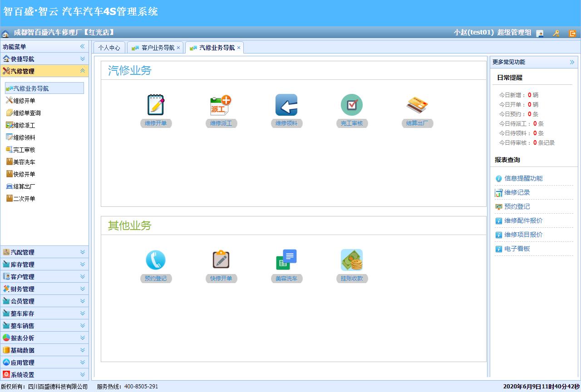Switch to the 客户业务导航 tab
581x392 pixels.
click(155, 48)
